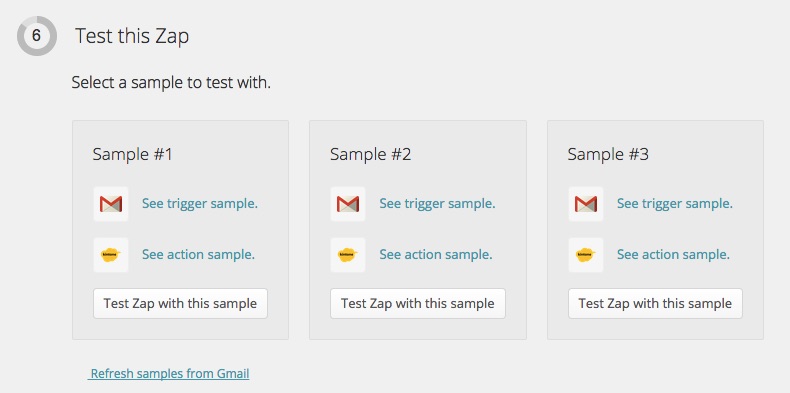Click the Gmail icon in Sample #1
790x393 pixels.
pyautogui.click(x=111, y=204)
